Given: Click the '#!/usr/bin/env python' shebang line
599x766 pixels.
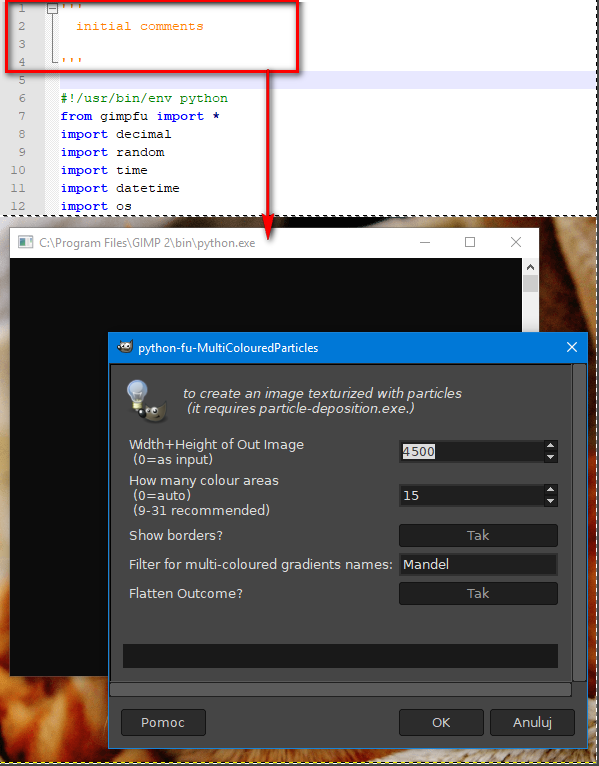Looking at the screenshot, I should click(144, 98).
